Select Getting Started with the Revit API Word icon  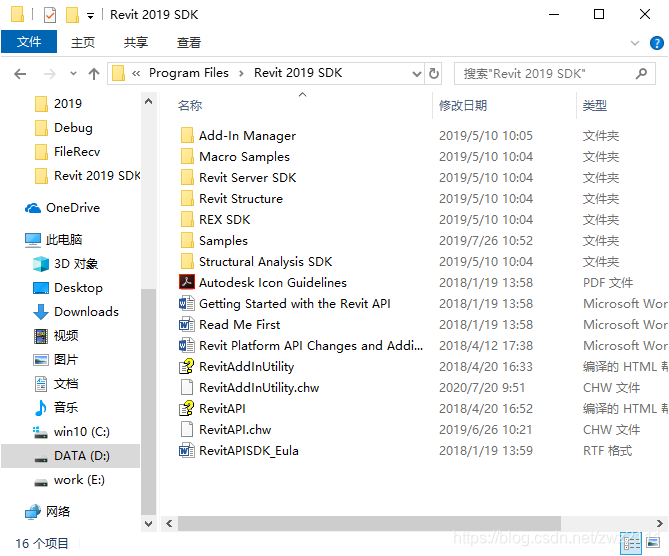187,303
